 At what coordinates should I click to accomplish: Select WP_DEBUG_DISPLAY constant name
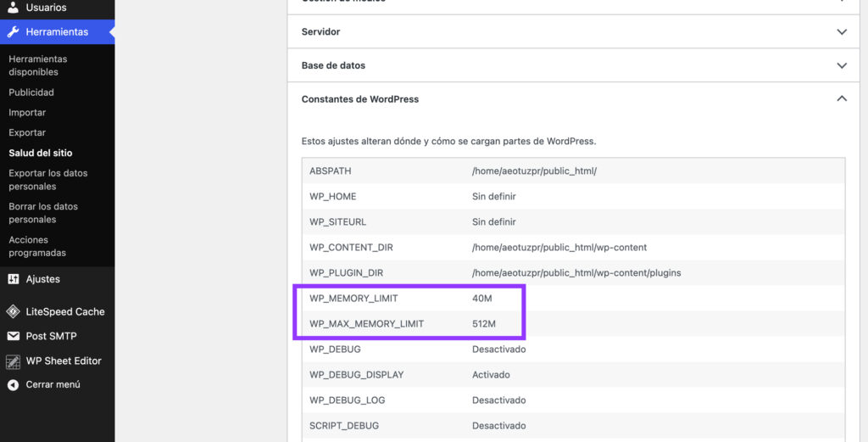point(357,375)
